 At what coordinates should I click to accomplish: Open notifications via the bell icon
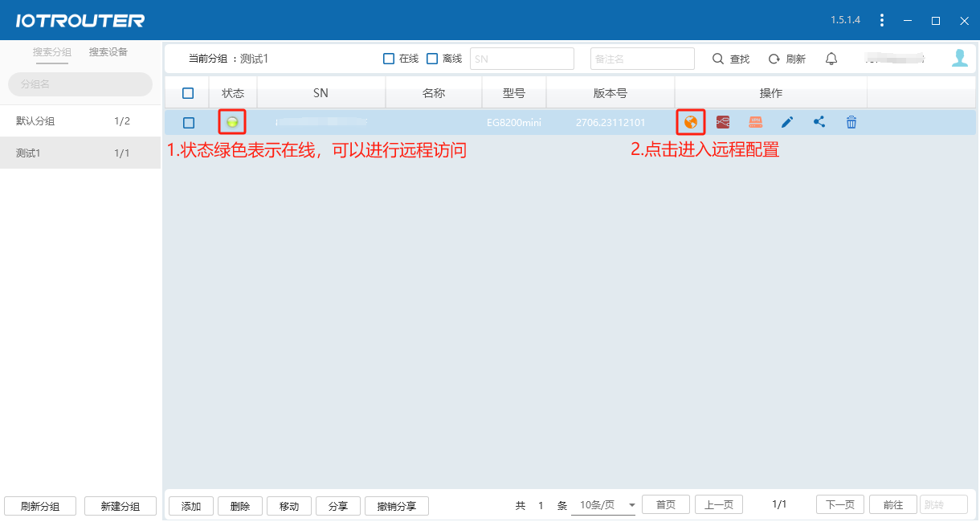pos(831,58)
